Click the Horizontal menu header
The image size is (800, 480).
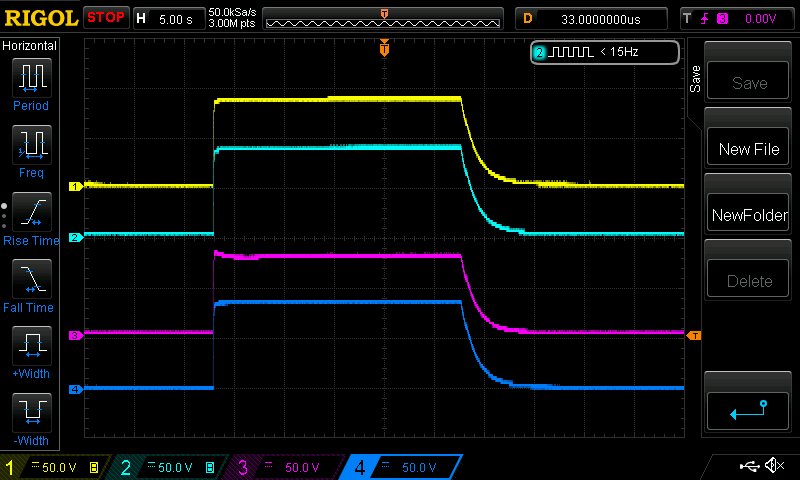point(29,45)
